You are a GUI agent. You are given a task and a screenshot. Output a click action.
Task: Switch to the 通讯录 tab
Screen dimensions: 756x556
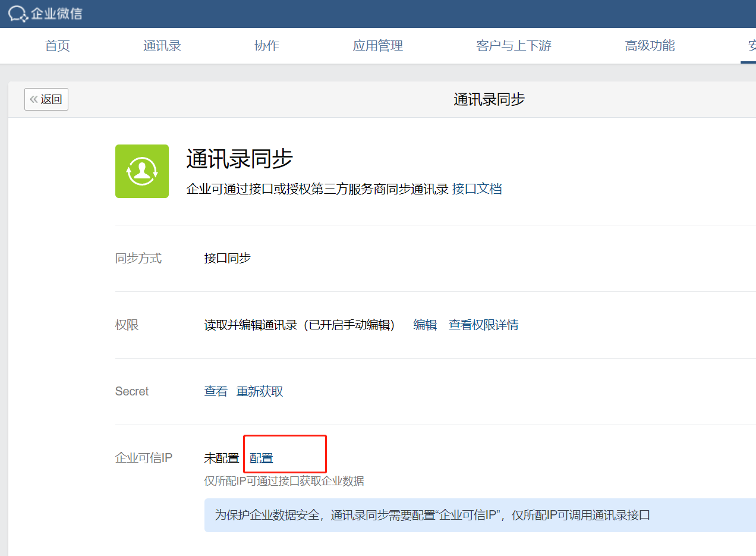point(162,46)
